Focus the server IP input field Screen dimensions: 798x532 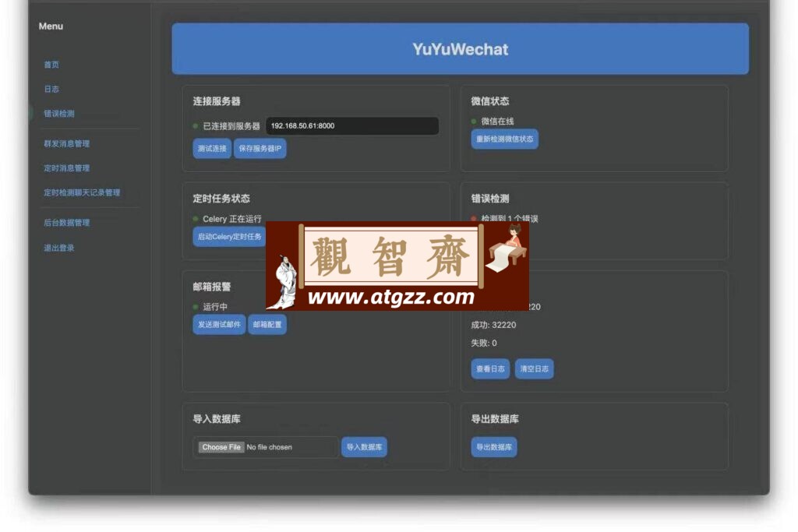352,126
